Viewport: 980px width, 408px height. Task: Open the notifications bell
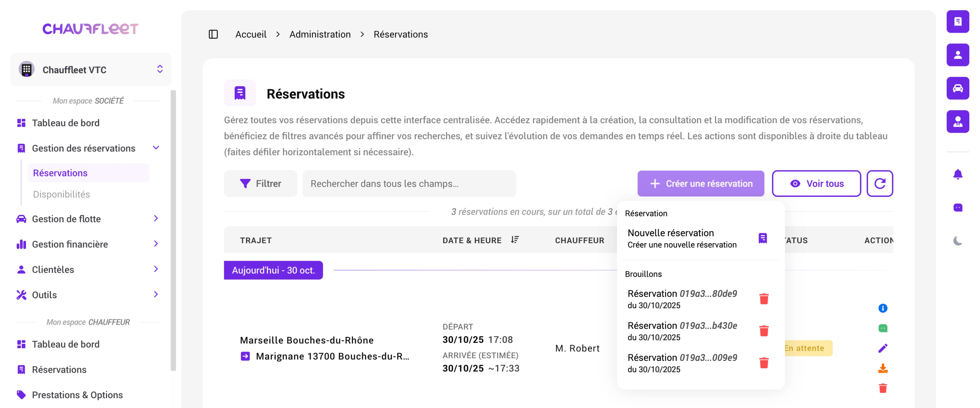click(958, 174)
